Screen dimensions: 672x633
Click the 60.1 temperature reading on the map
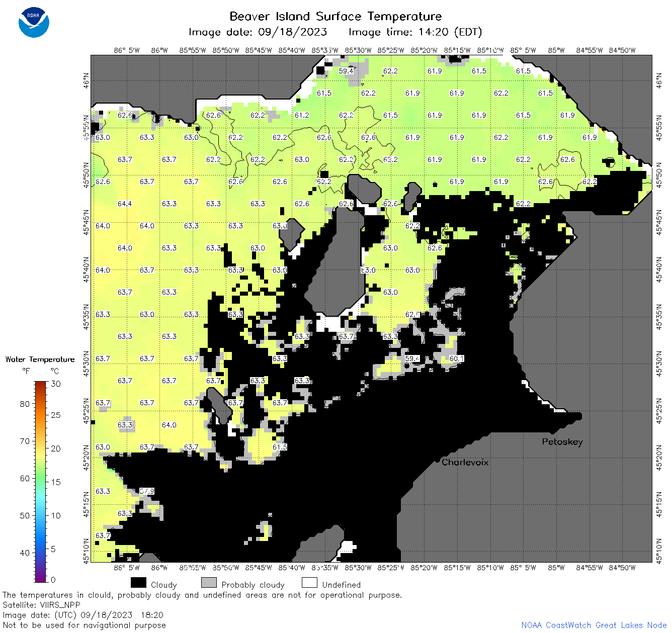(457, 358)
